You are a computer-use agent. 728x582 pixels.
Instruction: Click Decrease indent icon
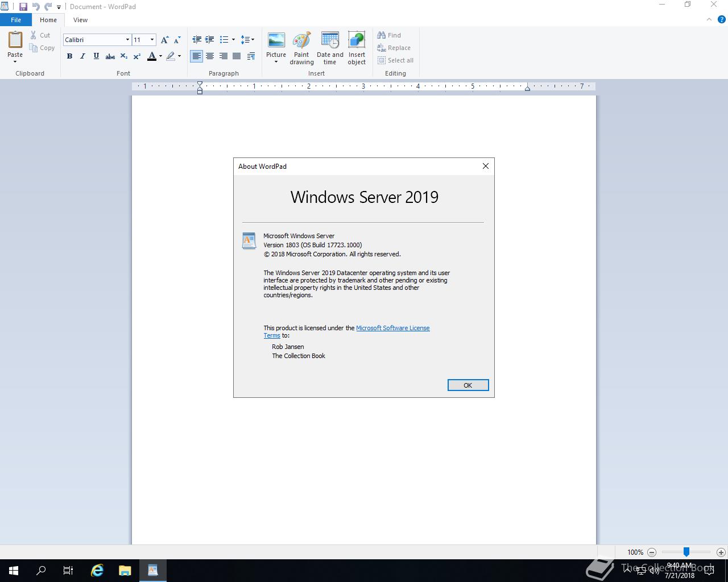pyautogui.click(x=197, y=40)
